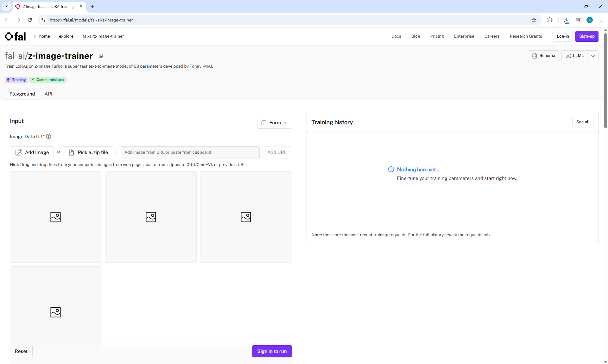The image size is (608, 364).
Task: Select the Playground tab
Action: click(x=22, y=94)
